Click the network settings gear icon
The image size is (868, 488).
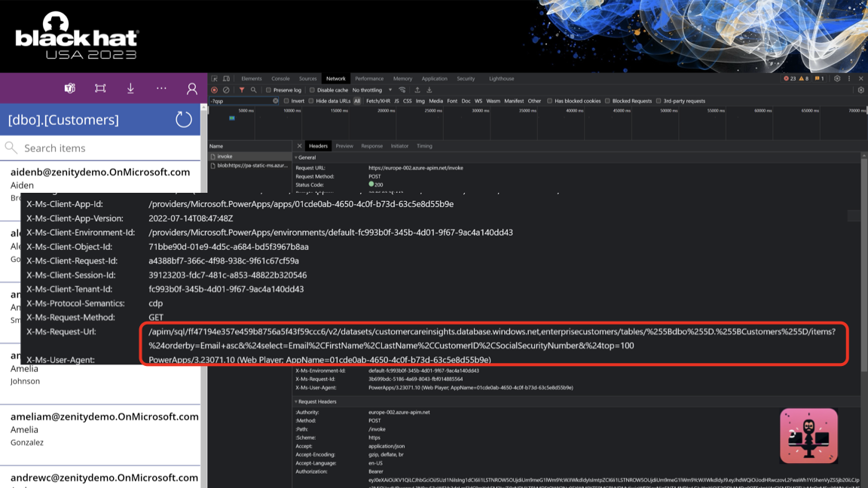860,90
